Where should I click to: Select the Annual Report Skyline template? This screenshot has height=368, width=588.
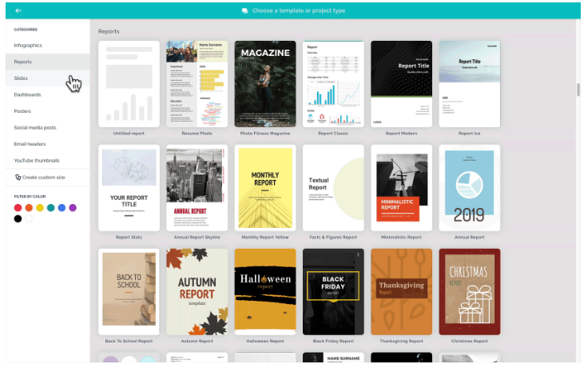[x=197, y=188]
